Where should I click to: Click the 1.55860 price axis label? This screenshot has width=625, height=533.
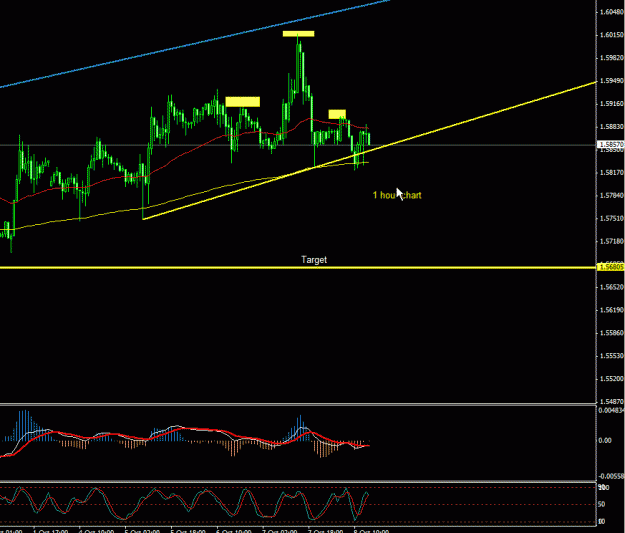[611, 332]
